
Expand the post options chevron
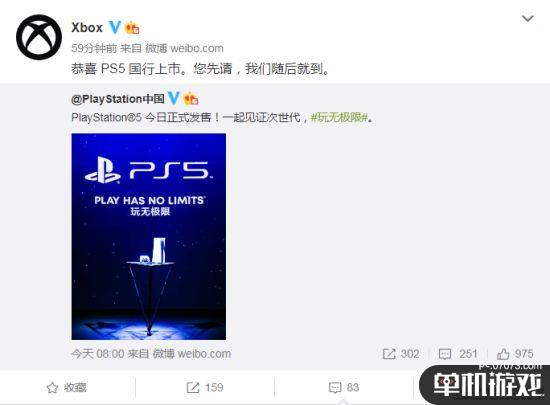pyautogui.click(x=528, y=18)
